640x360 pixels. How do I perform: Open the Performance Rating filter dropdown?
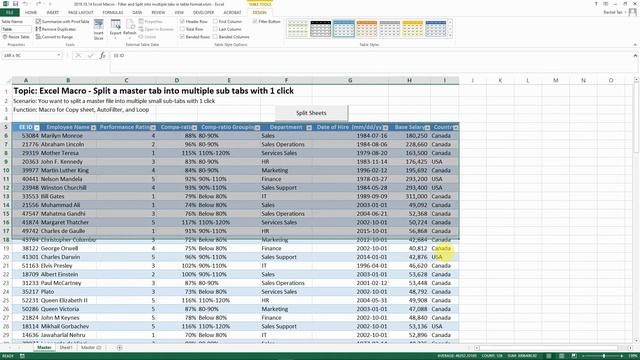[153, 128]
